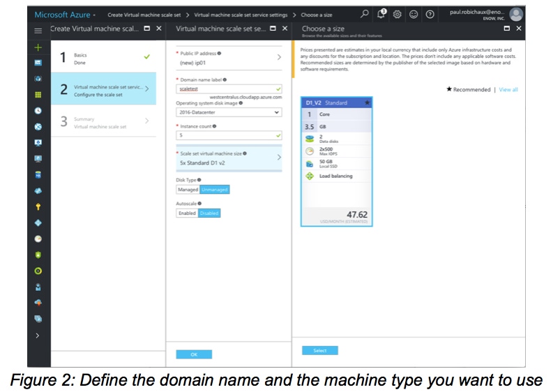560x392 pixels.
Task: Select Unmanaged disk type
Action: click(214, 190)
